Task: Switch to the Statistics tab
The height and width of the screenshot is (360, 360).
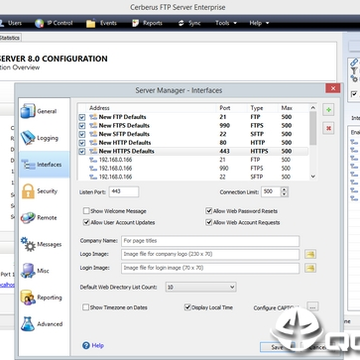Action: tap(10, 38)
